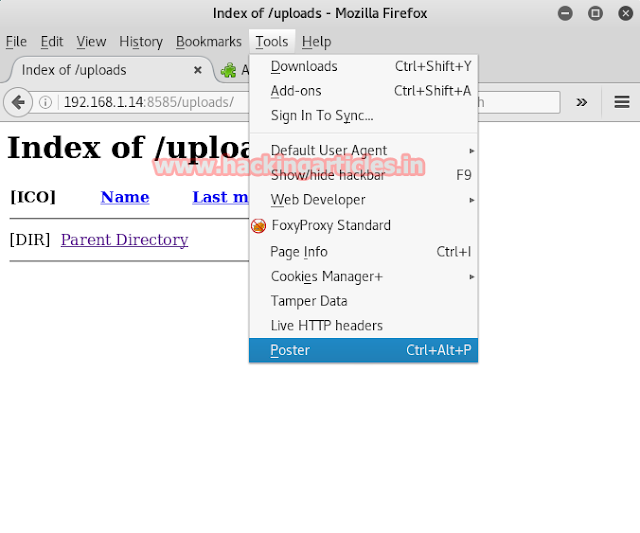View site information icon in address bar
The image size is (640, 533).
click(45, 102)
